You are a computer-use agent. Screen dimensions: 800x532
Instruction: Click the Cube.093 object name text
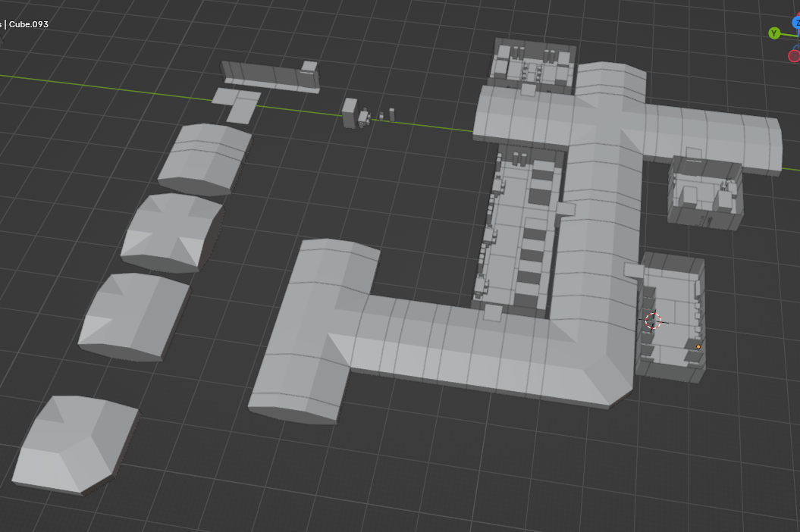pos(29,24)
